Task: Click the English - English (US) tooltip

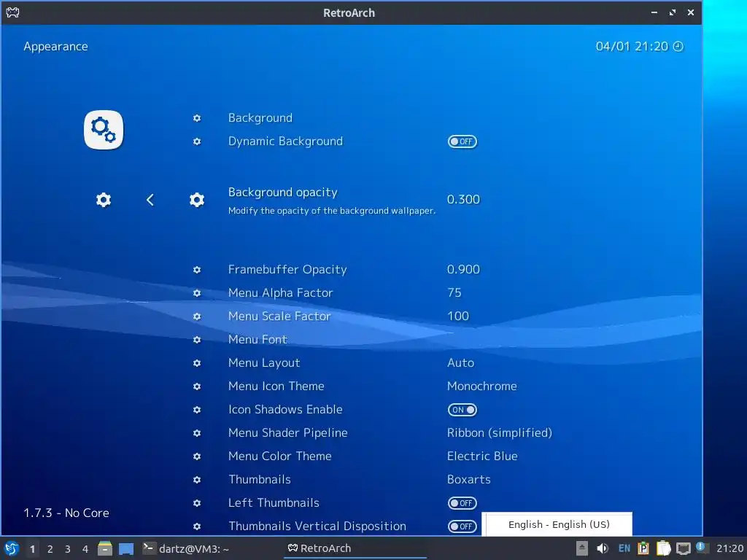Action: (557, 524)
